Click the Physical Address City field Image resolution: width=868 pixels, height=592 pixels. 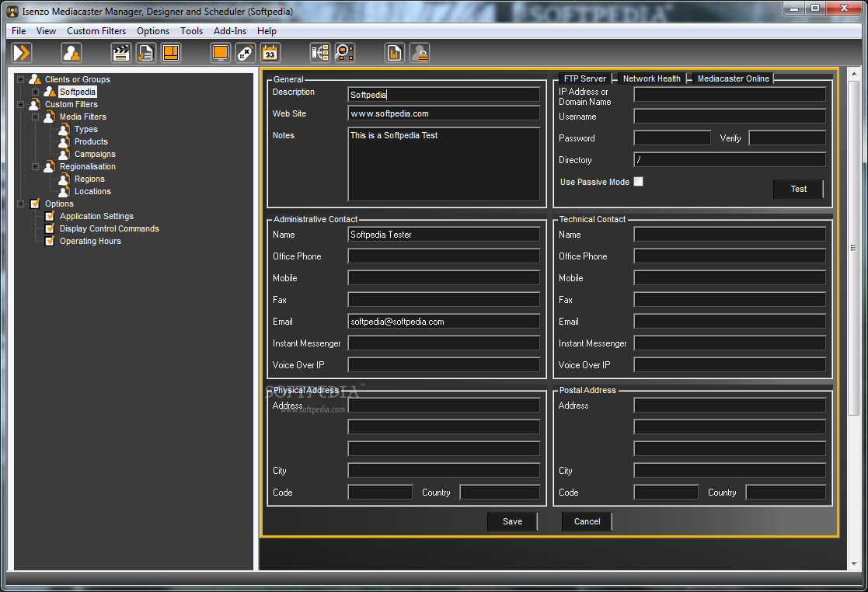444,471
